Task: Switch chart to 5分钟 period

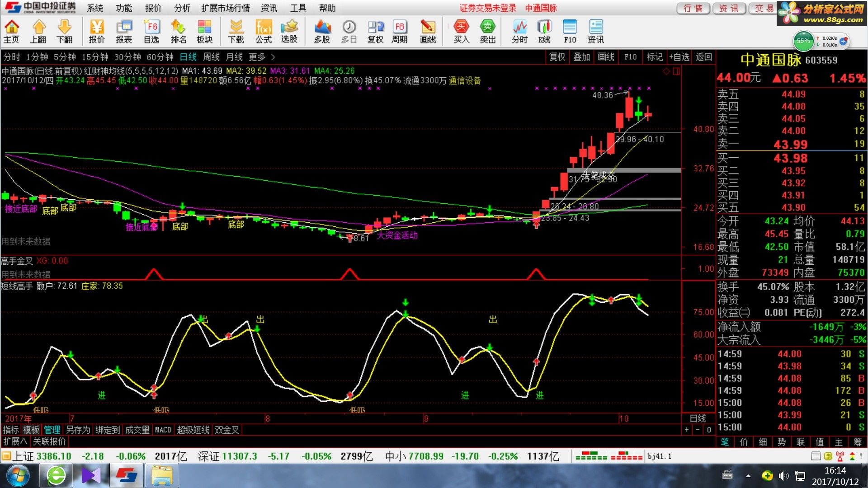Action: pyautogui.click(x=65, y=57)
